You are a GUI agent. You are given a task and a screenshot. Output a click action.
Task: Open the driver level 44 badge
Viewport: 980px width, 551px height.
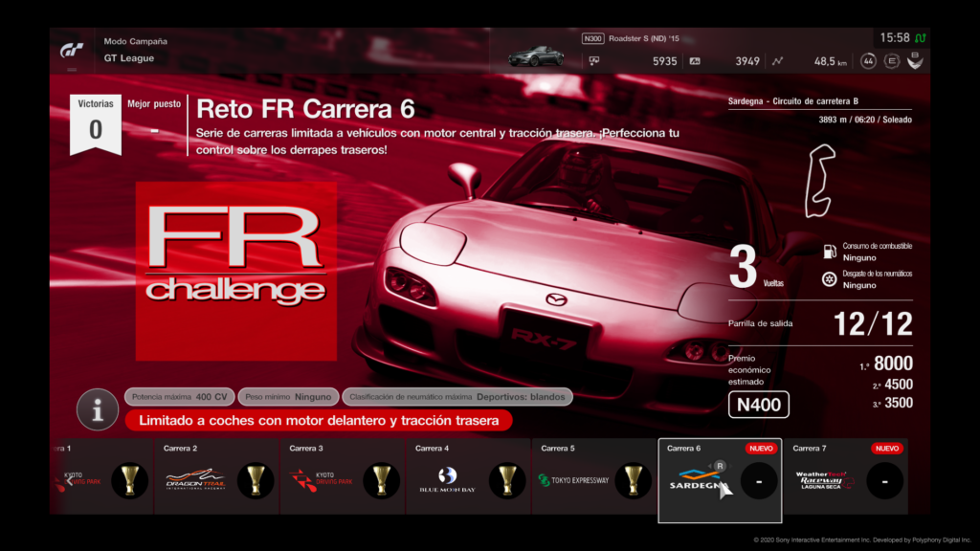868,61
